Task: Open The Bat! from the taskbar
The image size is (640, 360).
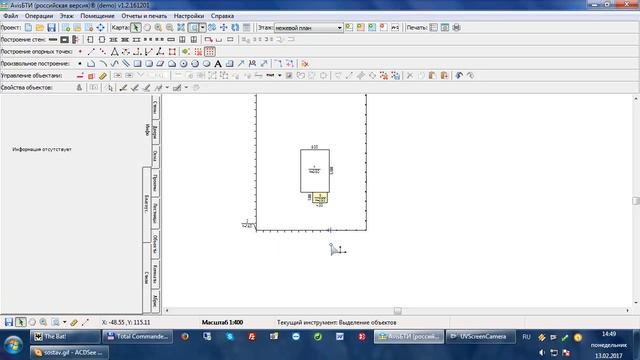Action: point(65,337)
